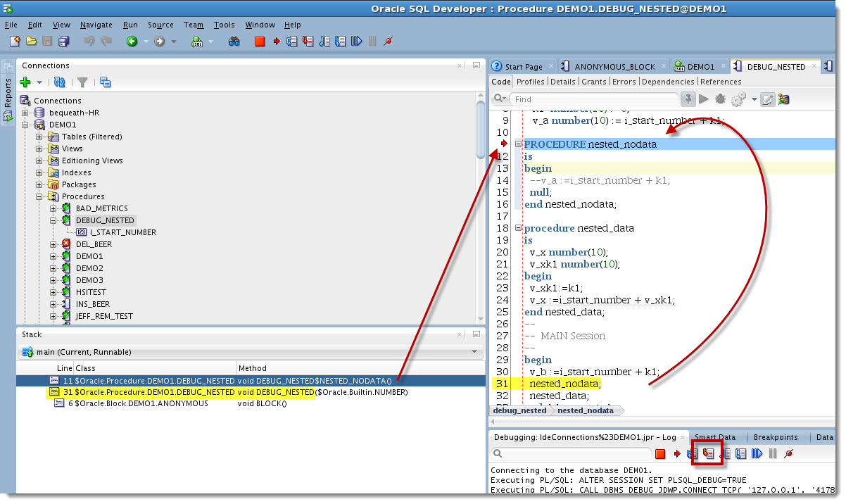Click Step Out icon in main toolbar
Screen dimensions: 846x504
tap(324, 42)
